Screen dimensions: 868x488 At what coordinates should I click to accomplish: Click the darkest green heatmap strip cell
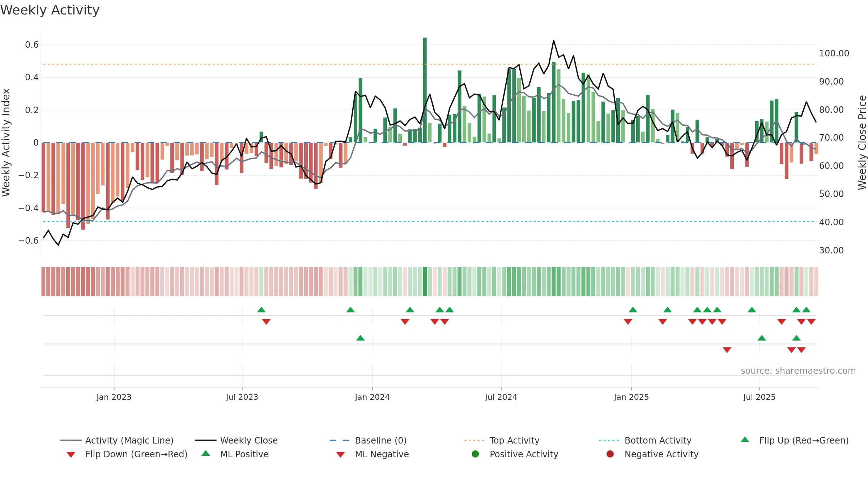coord(425,282)
